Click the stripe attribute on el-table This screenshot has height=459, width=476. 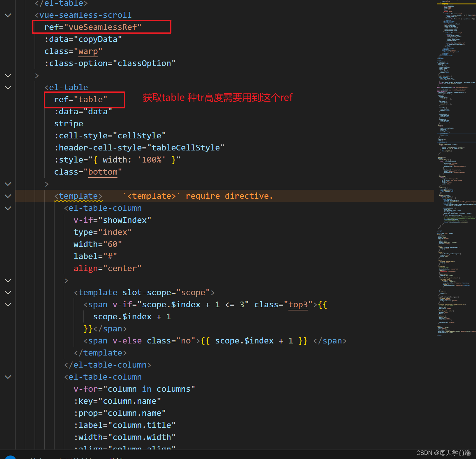point(68,123)
